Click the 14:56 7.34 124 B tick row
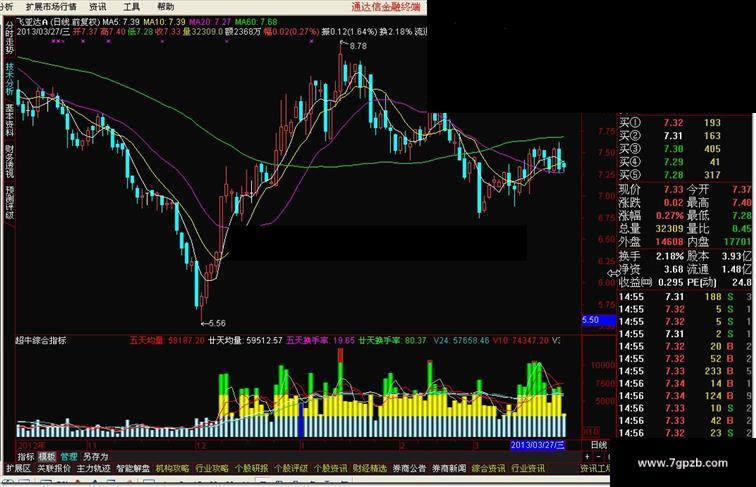This screenshot has width=756, height=487. (x=685, y=396)
